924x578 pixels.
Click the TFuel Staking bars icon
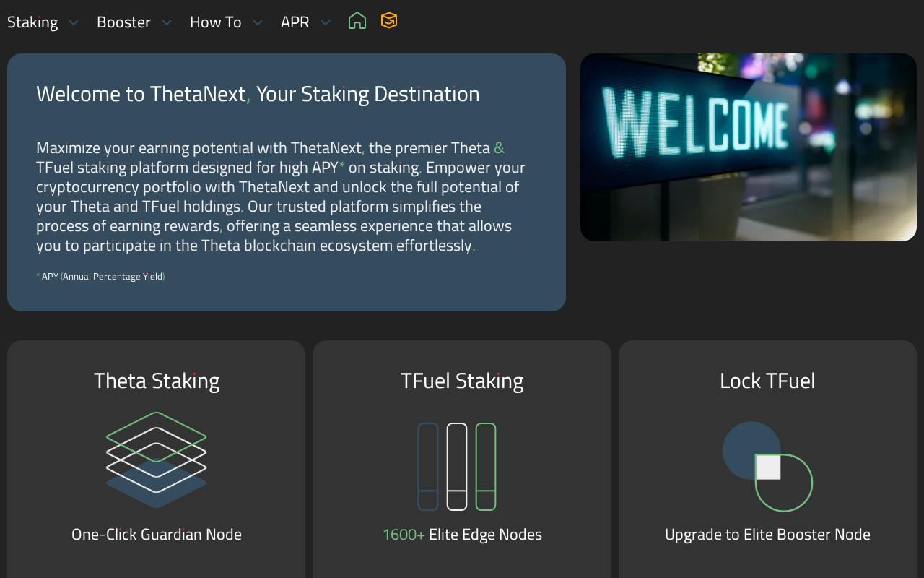click(x=457, y=467)
